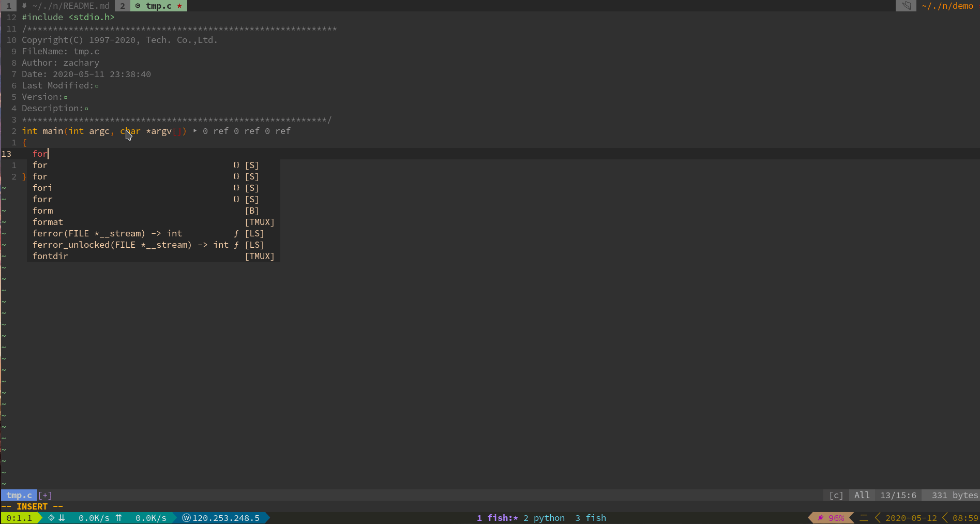Click the download speed 0.0K/s after down arrows
980x524 pixels.
pos(94,518)
